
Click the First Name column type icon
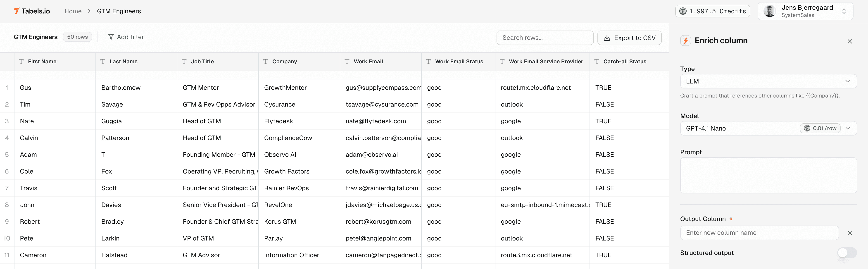[21, 62]
